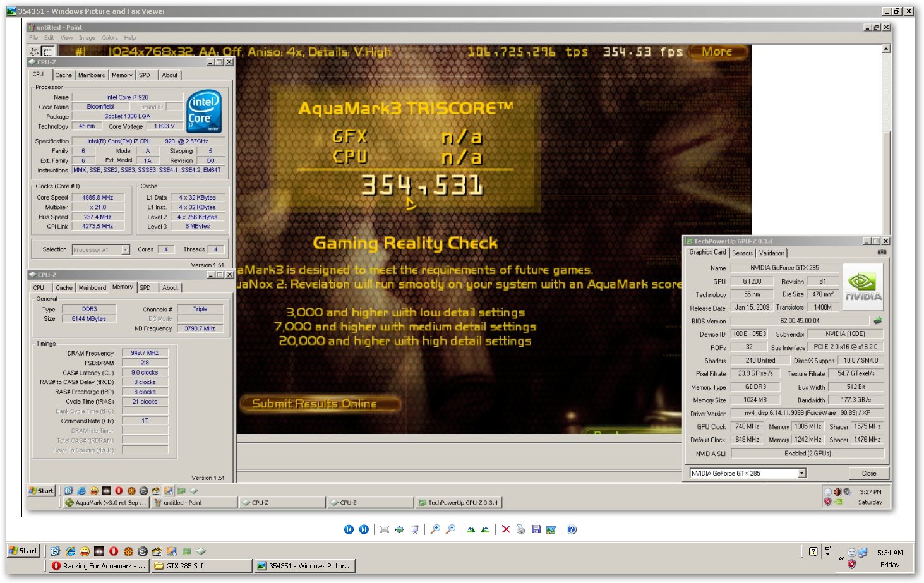Click the floppy disk Copy To icon
Screen dimensions: 924x583
click(x=536, y=529)
